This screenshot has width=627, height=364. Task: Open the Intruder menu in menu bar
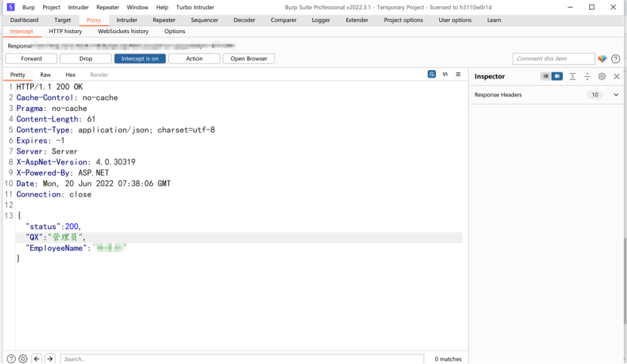pyautogui.click(x=78, y=8)
